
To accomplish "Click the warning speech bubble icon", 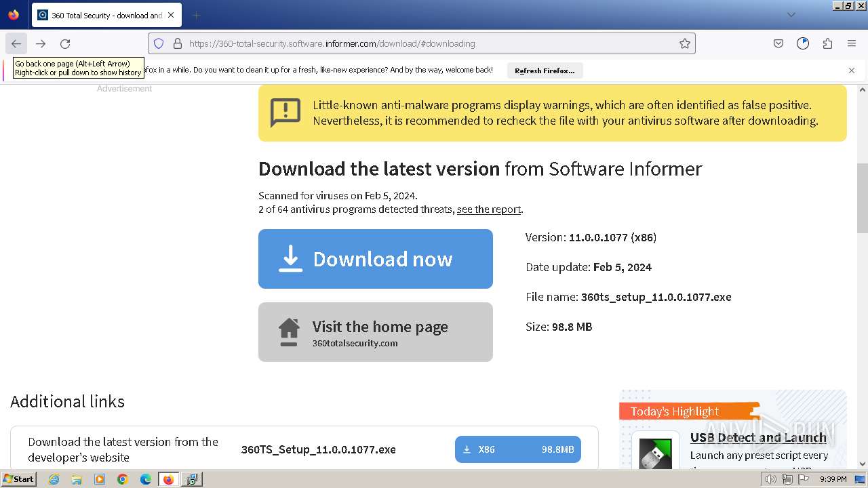I will pyautogui.click(x=285, y=113).
